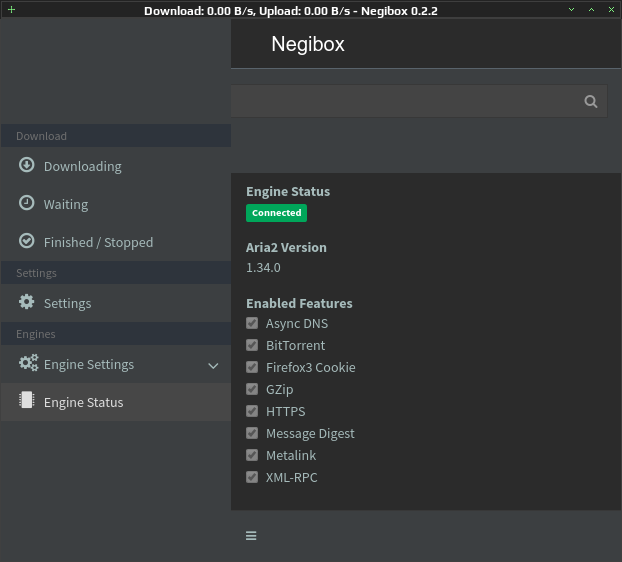This screenshot has width=622, height=562.
Task: Click the green plus icon in title bar
Action: tap(12, 10)
